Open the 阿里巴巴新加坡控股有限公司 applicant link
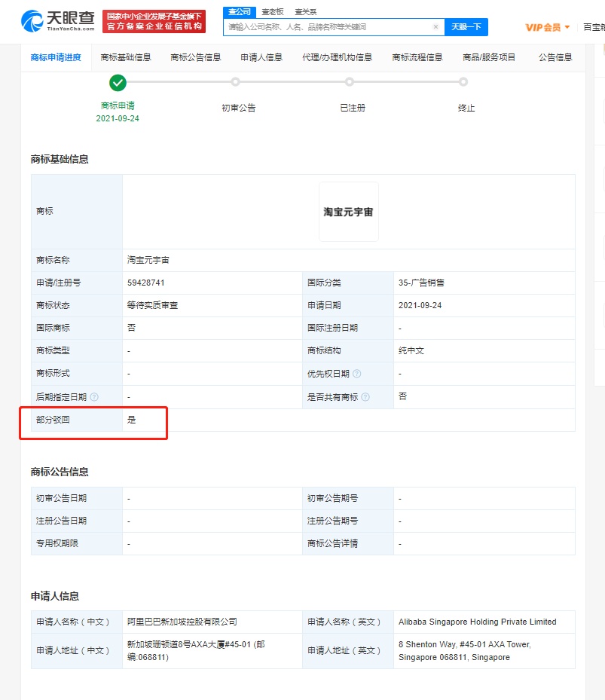 click(182, 622)
